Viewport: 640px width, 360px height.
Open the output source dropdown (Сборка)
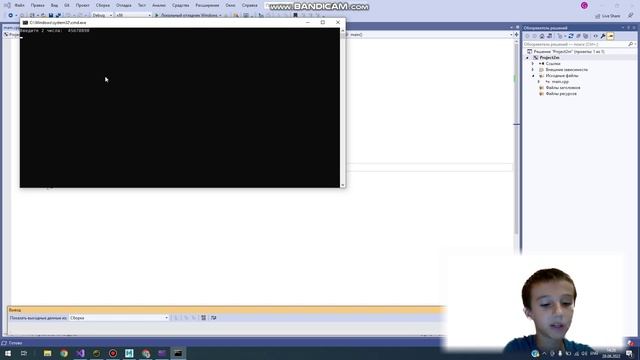(119, 318)
